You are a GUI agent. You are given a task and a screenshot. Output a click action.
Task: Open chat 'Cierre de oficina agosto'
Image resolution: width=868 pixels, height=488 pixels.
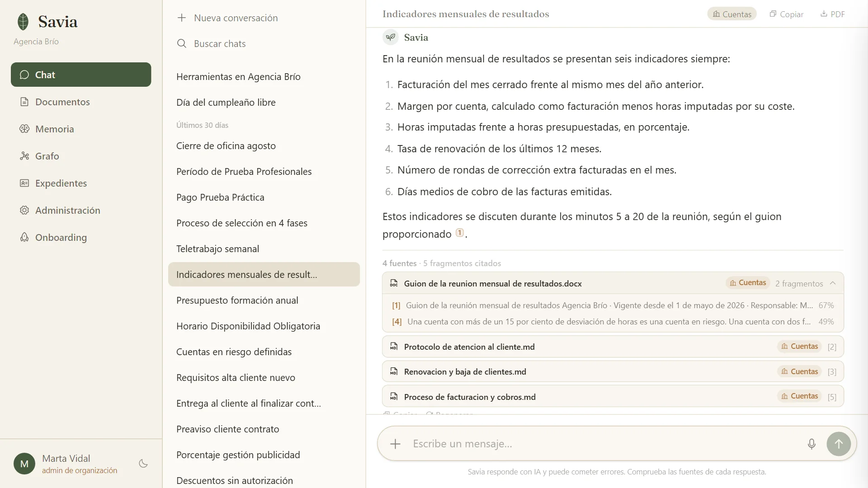[x=264, y=145]
